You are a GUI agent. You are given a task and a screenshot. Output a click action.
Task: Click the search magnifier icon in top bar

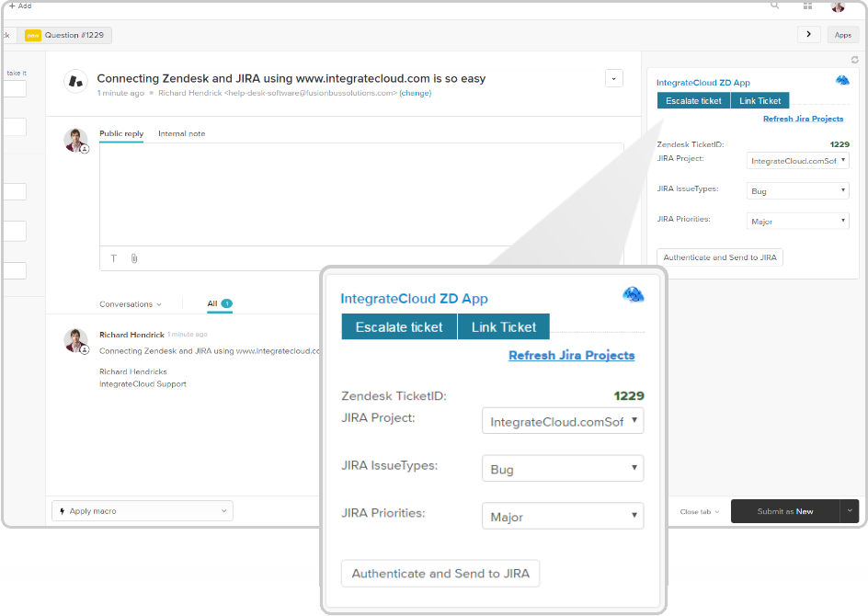775,6
